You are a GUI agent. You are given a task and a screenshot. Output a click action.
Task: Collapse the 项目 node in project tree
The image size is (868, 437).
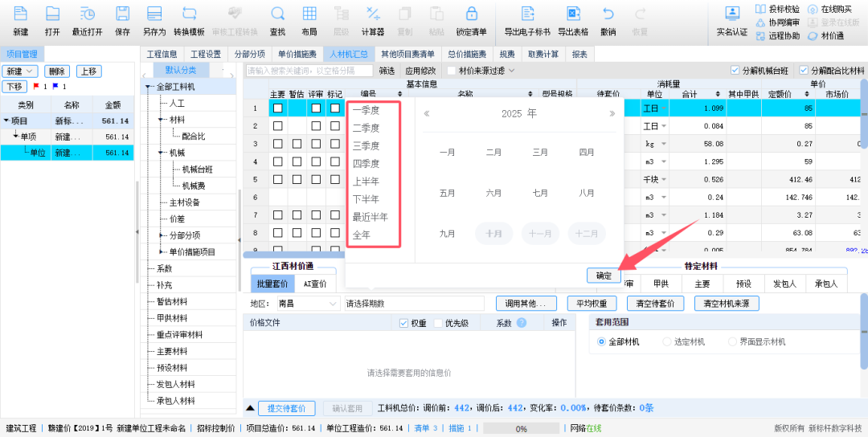pos(6,120)
